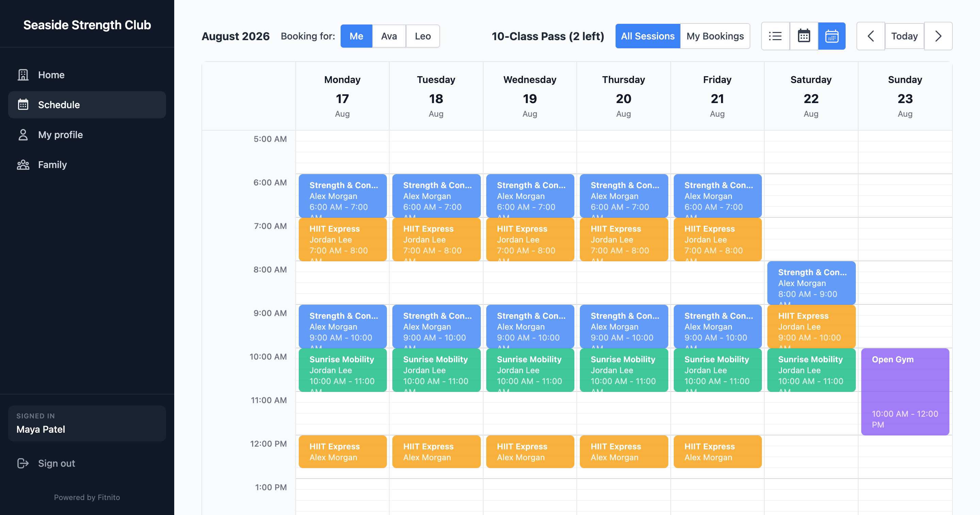The width and height of the screenshot is (980, 515).
Task: Switch to list view icon
Action: coord(775,36)
